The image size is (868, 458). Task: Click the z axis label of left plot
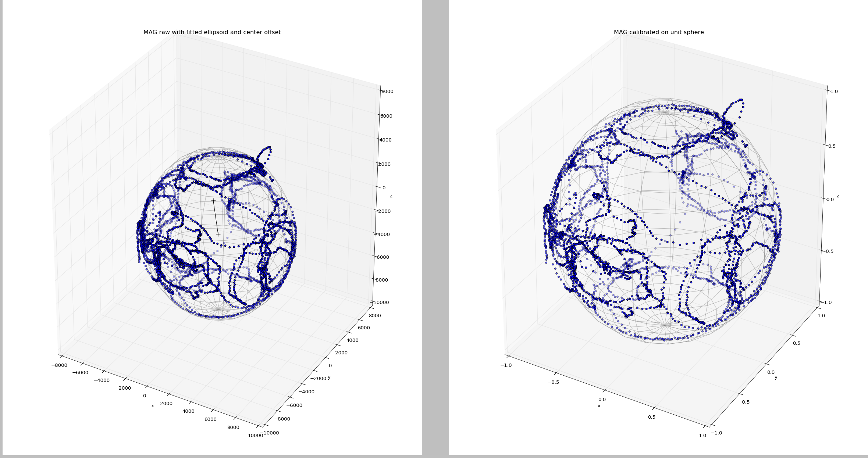point(391,196)
